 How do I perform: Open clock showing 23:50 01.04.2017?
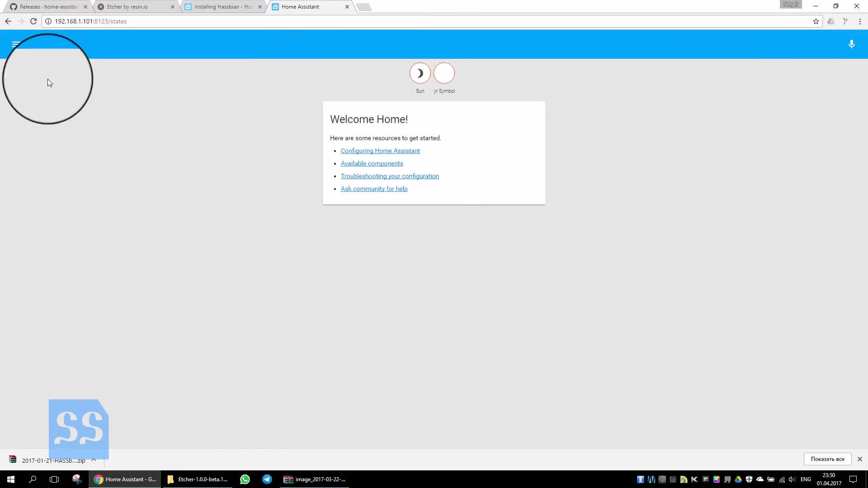829,479
